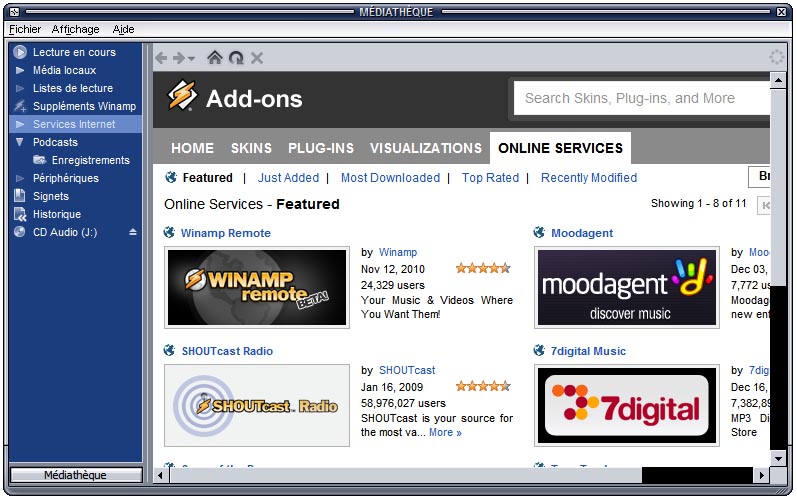Switch to the SKINS tab
This screenshot has height=502, width=797.
click(251, 148)
